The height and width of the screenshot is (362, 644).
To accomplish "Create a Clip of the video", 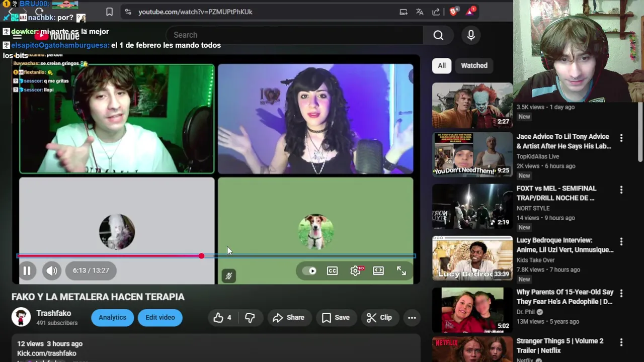I will pyautogui.click(x=379, y=317).
